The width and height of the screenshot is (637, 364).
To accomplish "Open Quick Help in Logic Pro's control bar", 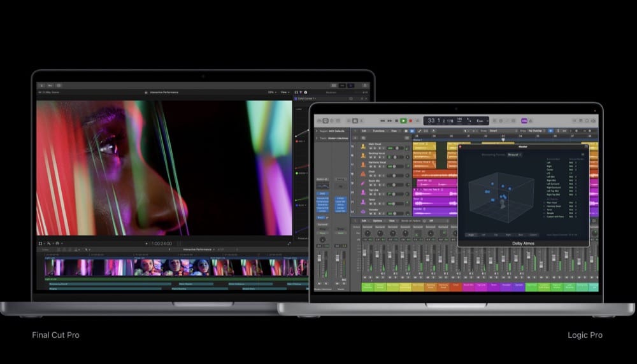I will 332,121.
